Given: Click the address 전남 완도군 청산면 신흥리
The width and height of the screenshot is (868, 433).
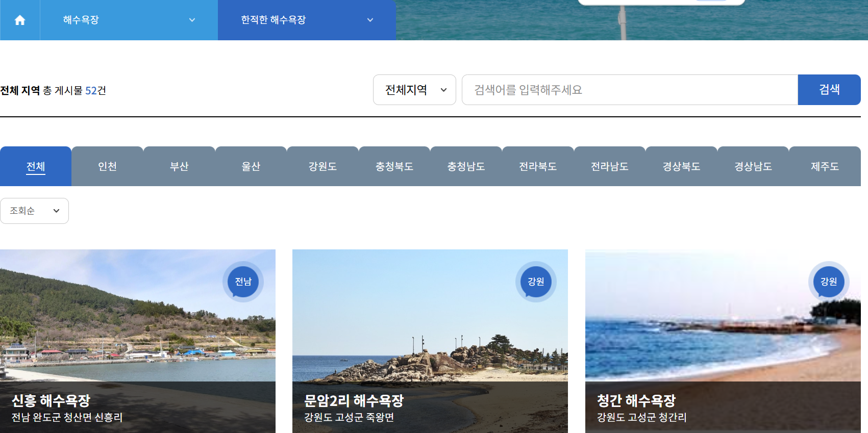Looking at the screenshot, I should click(x=67, y=417).
